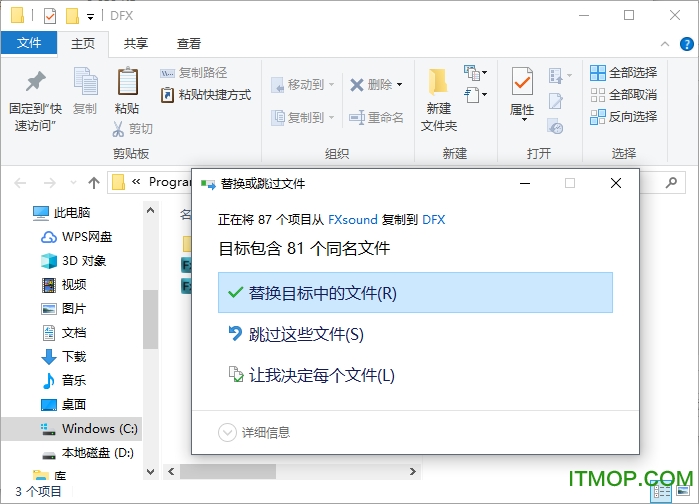Select 下载 (Downloads) in navigation pane
The height and width of the screenshot is (504, 699).
(x=63, y=356)
